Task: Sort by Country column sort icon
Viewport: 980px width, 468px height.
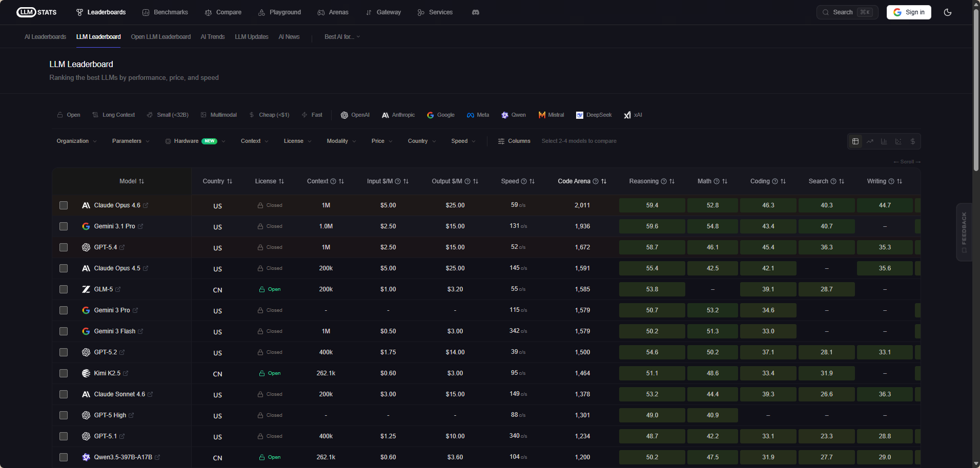Action: pyautogui.click(x=230, y=181)
